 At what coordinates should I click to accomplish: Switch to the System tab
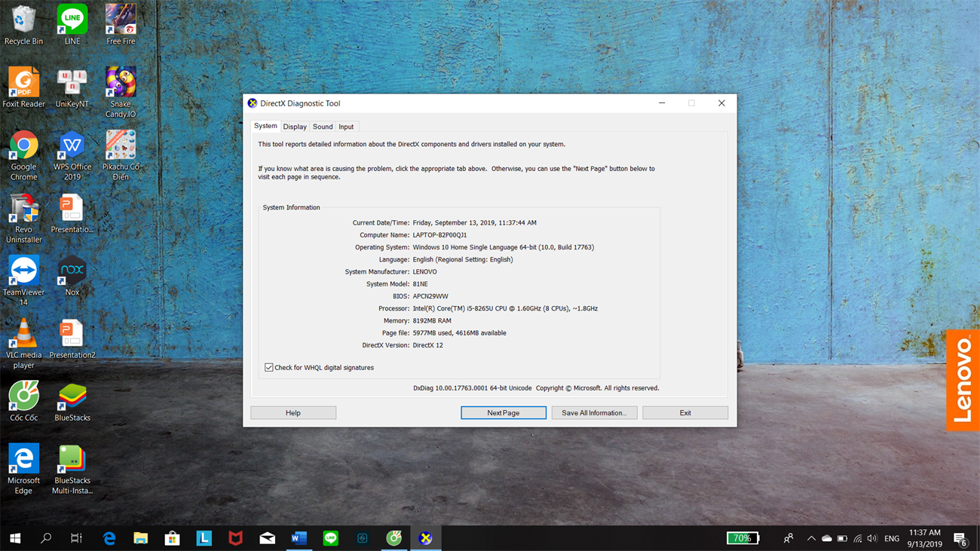pos(265,126)
